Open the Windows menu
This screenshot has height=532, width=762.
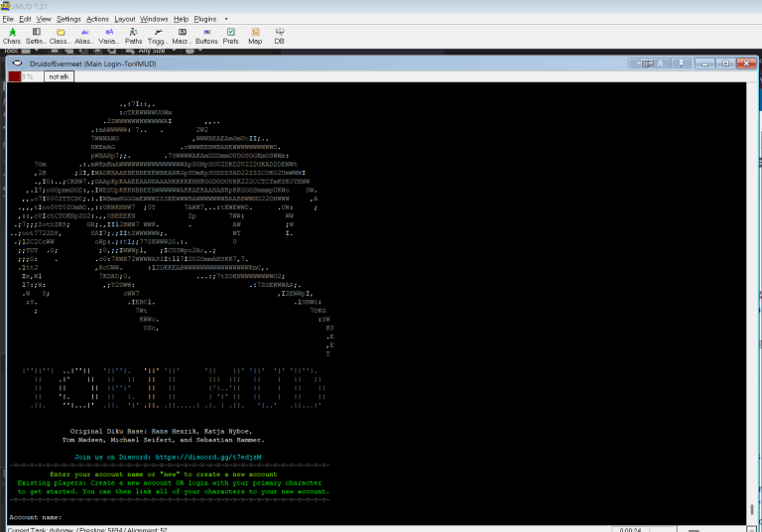tap(154, 19)
